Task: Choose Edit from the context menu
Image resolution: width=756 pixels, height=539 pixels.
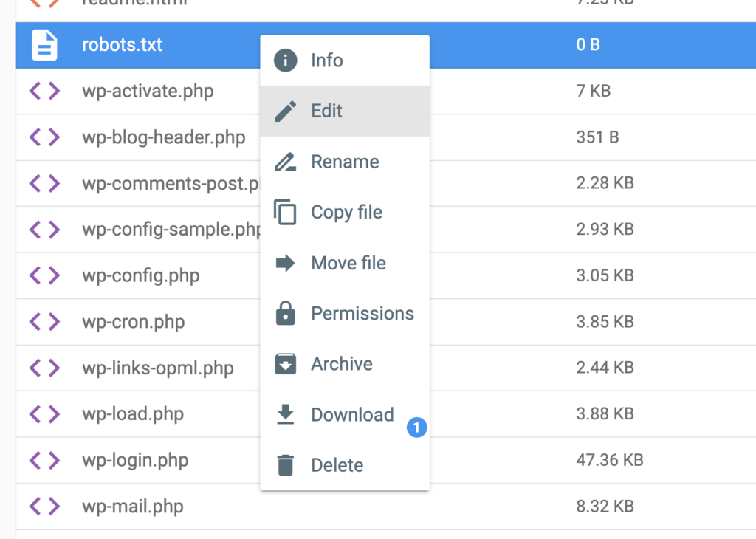Action: tap(326, 111)
